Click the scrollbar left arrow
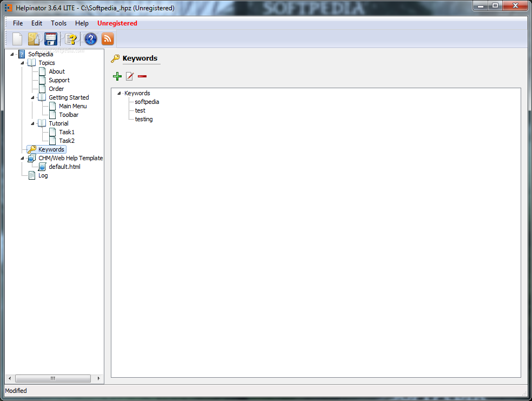 10,378
